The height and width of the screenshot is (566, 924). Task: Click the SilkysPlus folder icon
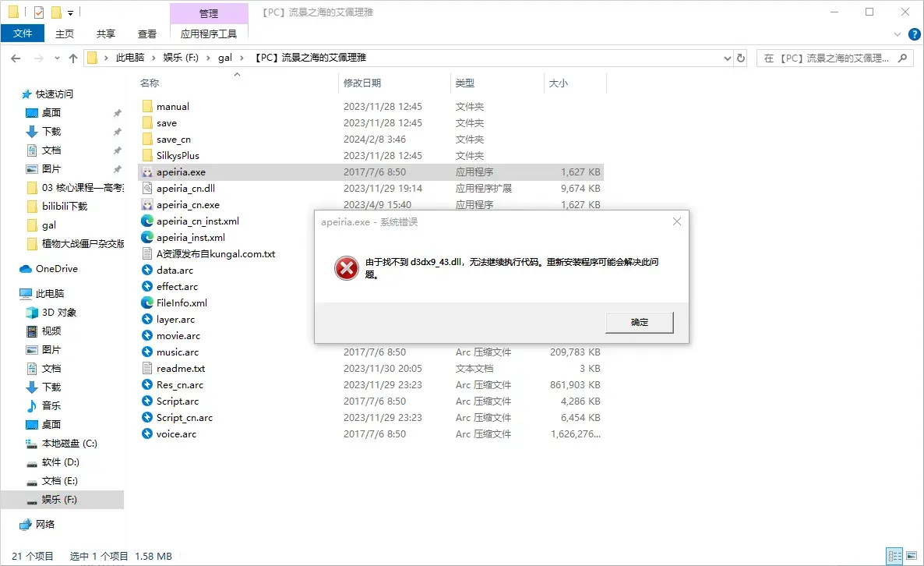tap(147, 156)
